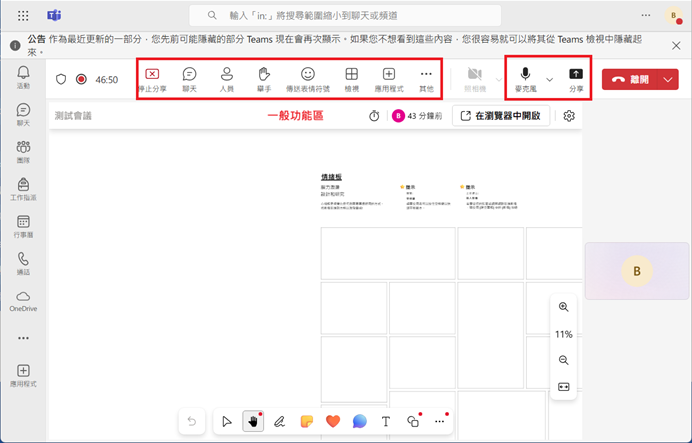Screen dimensions: 692x443
Task: Add a sticky note to whiteboard
Action: [306, 422]
